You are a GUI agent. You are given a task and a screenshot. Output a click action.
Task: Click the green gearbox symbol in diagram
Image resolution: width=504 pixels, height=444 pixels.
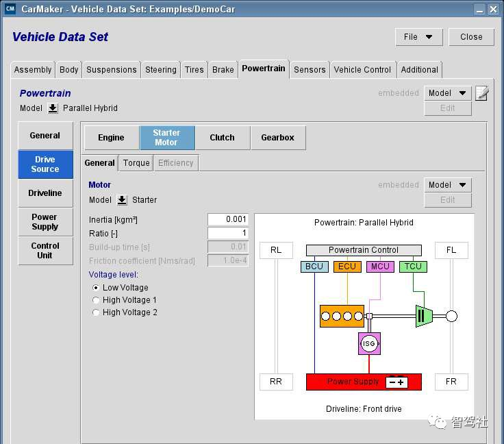(424, 317)
